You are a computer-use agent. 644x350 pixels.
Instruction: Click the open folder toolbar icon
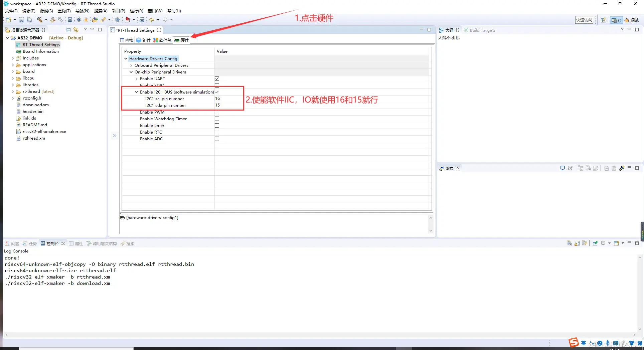point(95,20)
